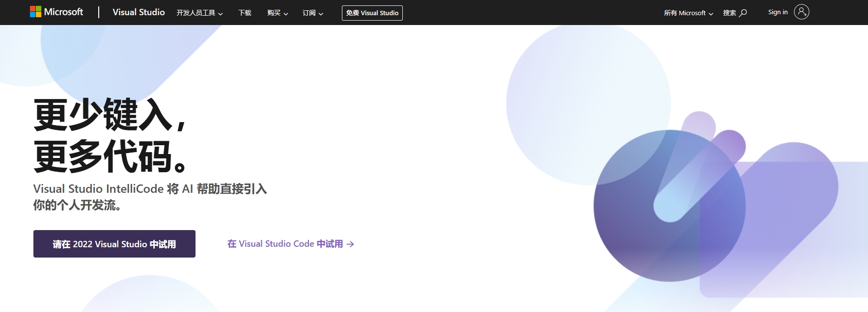Click the 免费 Visual Studio button
Viewport: 868px width, 312px height.
click(372, 13)
